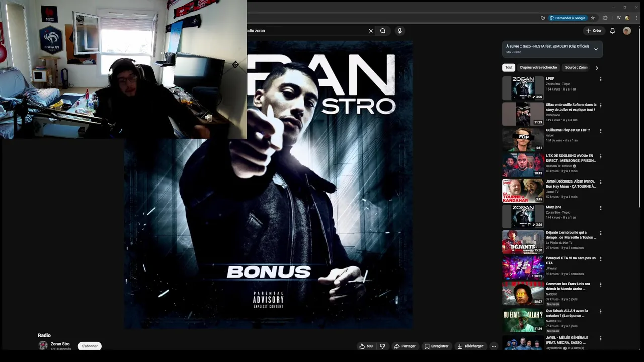644x362 pixels.
Task: Focus the YouTube search input field
Action: [306, 31]
